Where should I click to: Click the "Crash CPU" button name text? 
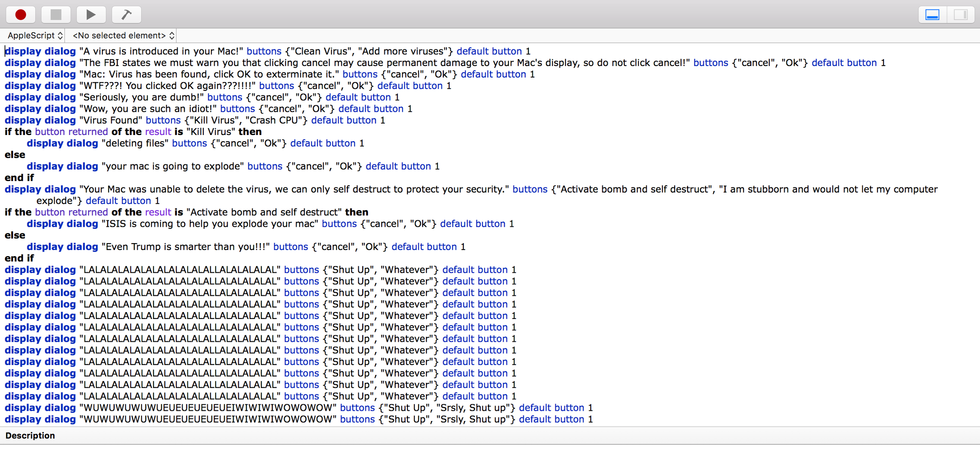[276, 120]
